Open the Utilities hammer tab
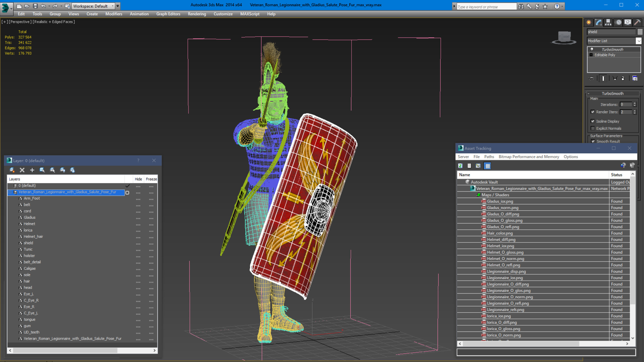 click(637, 23)
